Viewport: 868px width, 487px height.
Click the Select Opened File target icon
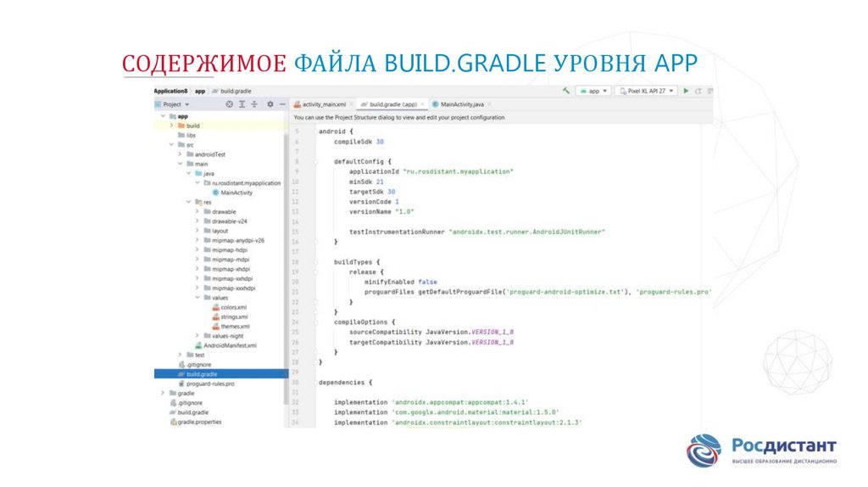tap(230, 104)
